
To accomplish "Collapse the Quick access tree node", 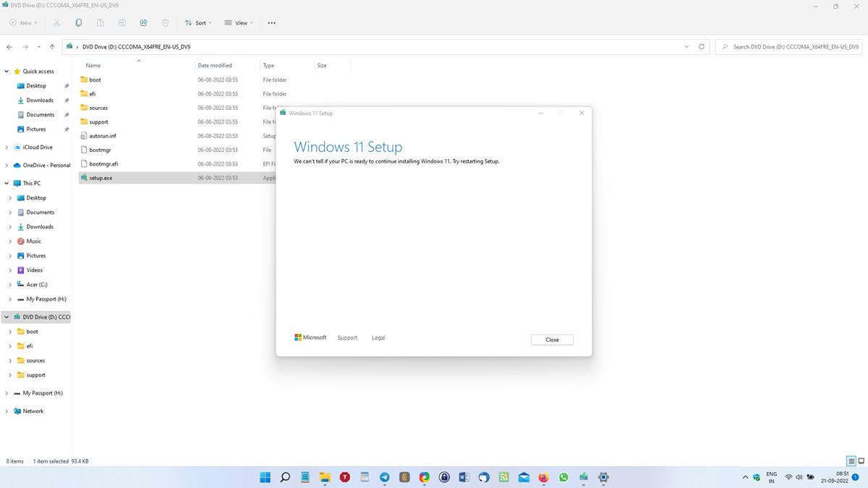I will pos(7,72).
